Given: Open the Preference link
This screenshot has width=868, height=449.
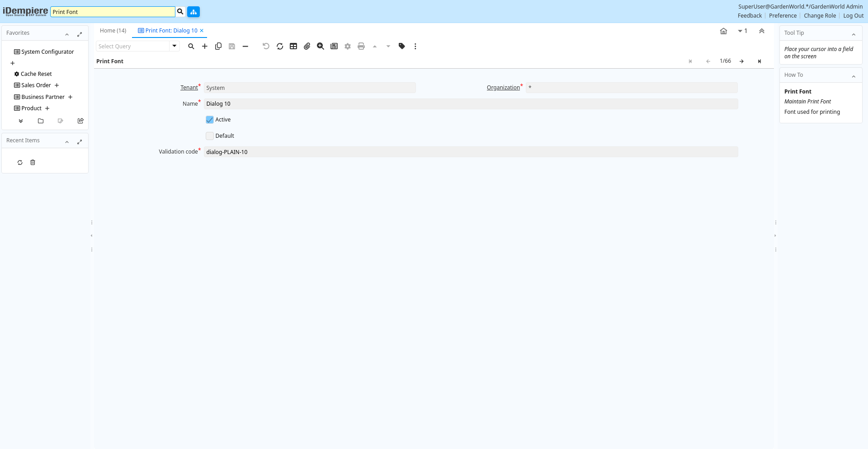Looking at the screenshot, I should tap(783, 16).
